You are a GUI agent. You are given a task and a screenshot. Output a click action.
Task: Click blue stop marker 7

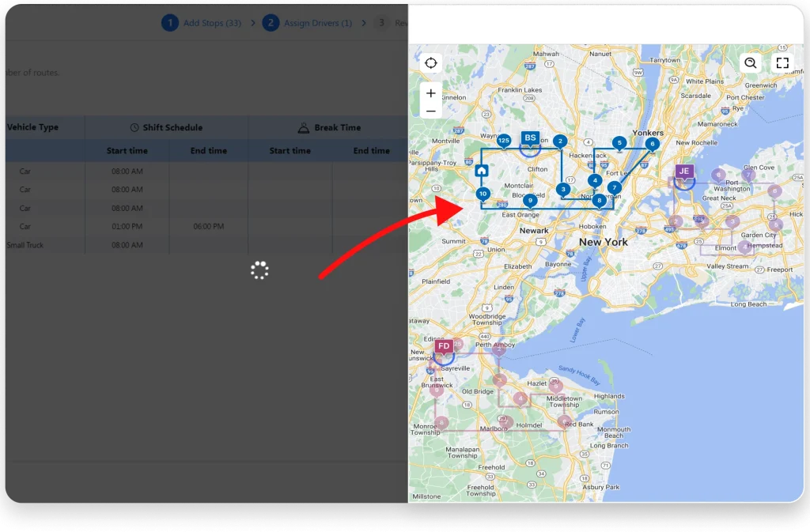[x=614, y=188]
